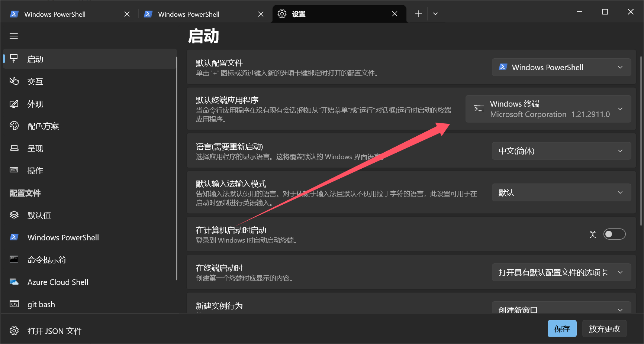Open the 操作 actions page
644x344 pixels.
(x=35, y=171)
